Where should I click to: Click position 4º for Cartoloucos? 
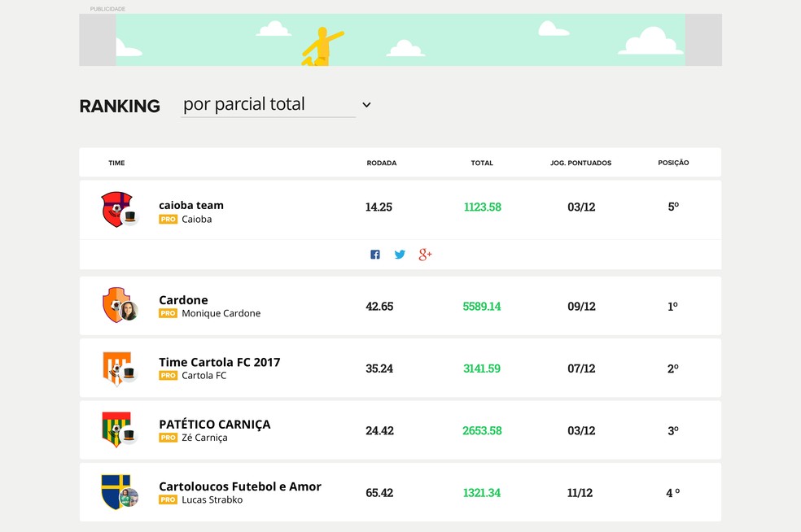672,493
